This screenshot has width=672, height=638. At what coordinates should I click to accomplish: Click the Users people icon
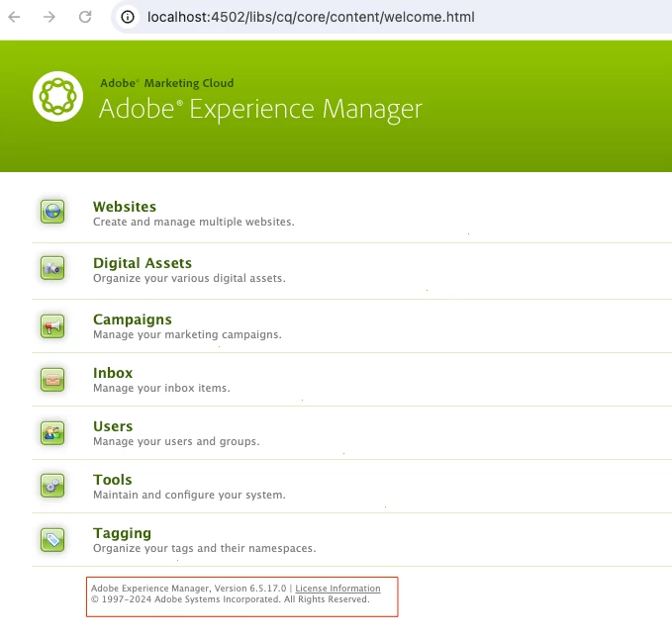[52, 433]
